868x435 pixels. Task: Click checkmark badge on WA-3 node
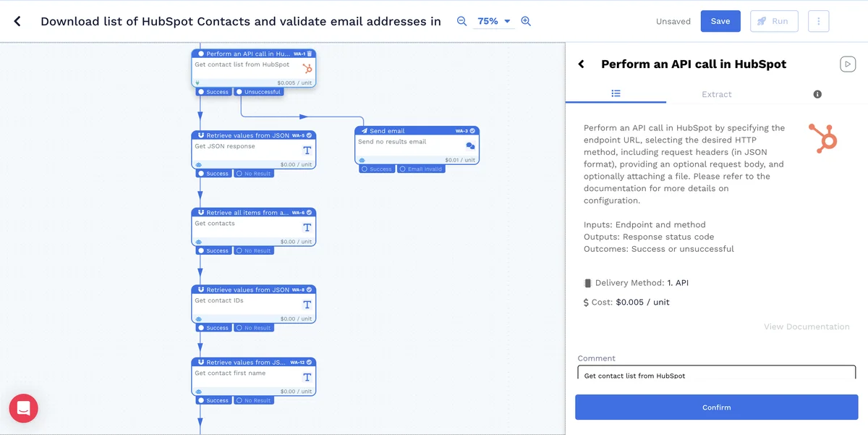tap(474, 131)
